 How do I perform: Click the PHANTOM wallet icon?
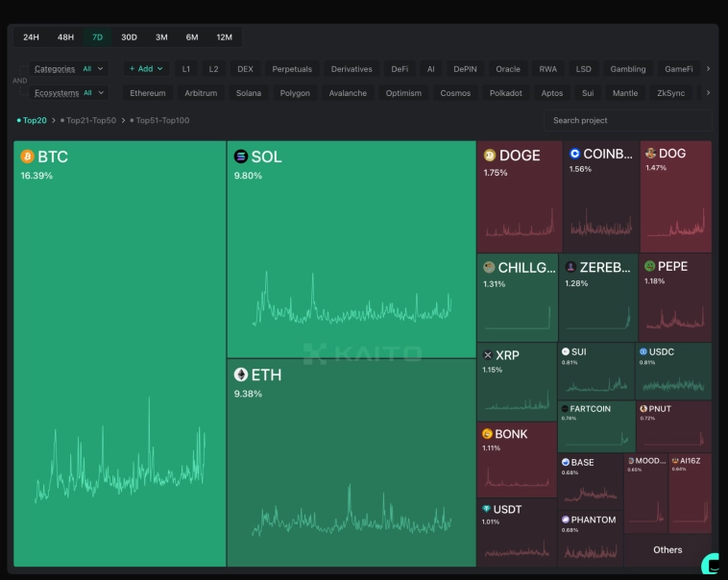point(566,520)
